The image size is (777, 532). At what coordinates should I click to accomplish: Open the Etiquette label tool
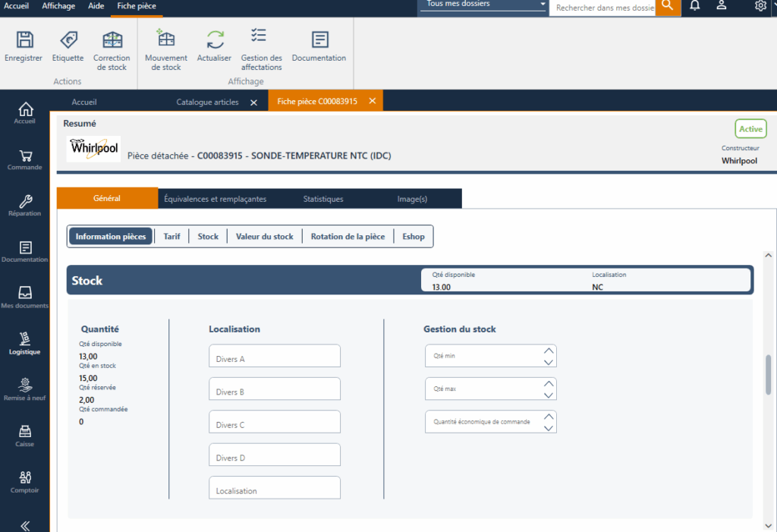[x=68, y=41]
